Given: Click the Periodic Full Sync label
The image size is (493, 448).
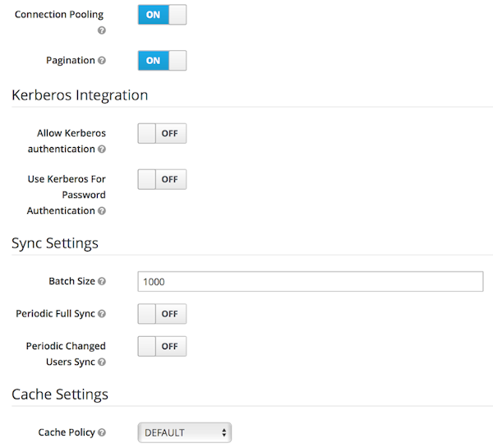Looking at the screenshot, I should coord(55,314).
